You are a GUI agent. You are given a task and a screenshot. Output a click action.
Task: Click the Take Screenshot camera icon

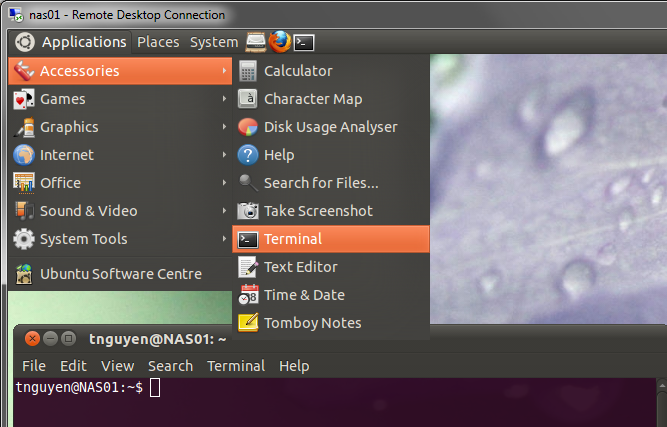248,211
